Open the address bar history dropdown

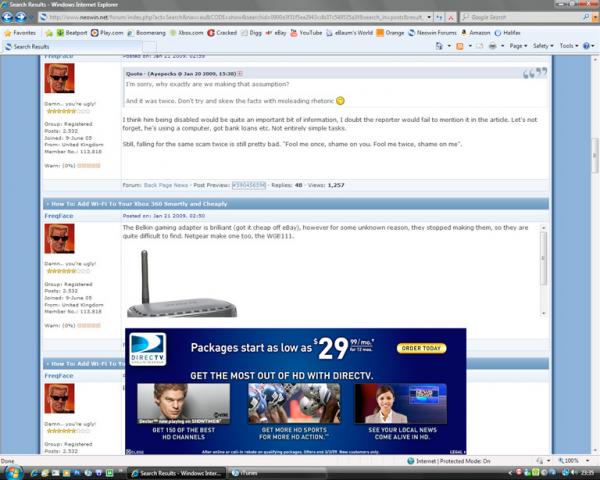(x=429, y=17)
